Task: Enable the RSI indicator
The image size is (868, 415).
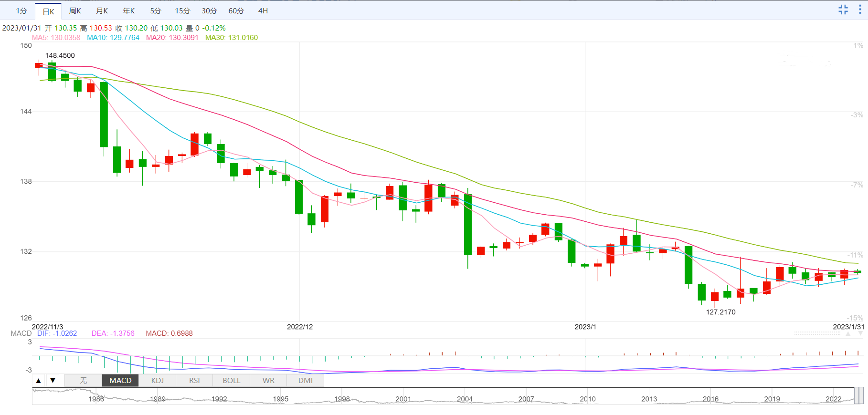Action: 194,381
